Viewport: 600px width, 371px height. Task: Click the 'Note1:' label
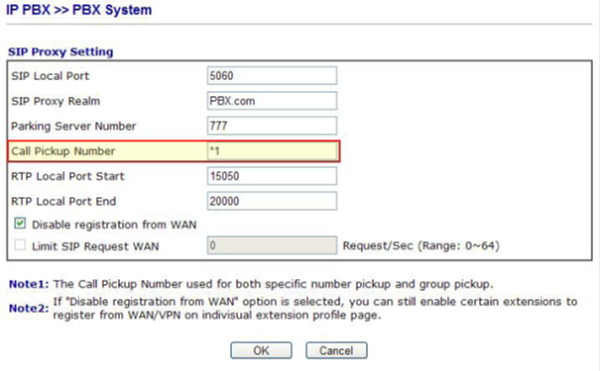(x=29, y=284)
